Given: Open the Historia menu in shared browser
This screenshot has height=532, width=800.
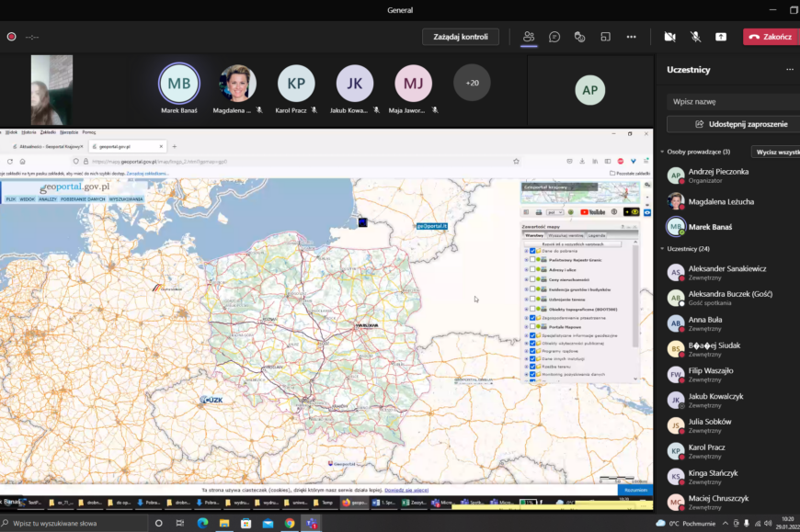Looking at the screenshot, I should (x=29, y=132).
